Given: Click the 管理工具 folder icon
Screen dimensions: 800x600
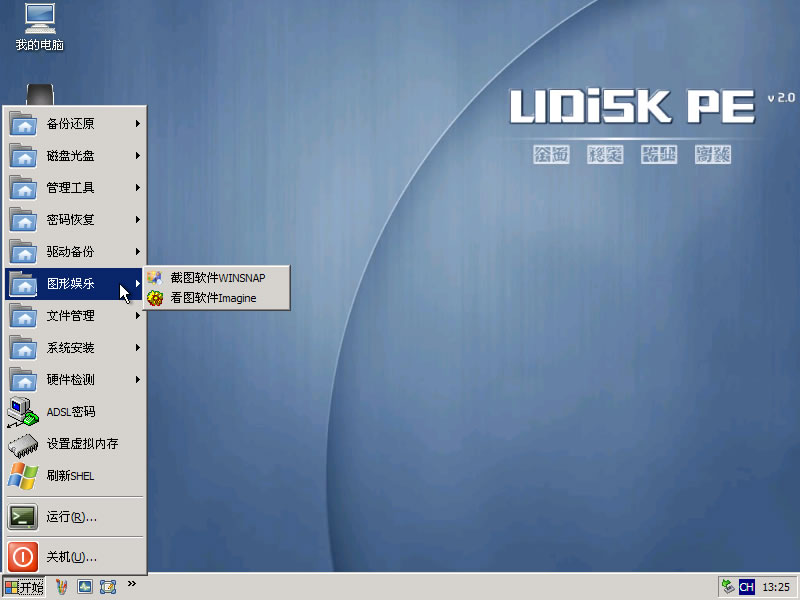Looking at the screenshot, I should tap(23, 188).
